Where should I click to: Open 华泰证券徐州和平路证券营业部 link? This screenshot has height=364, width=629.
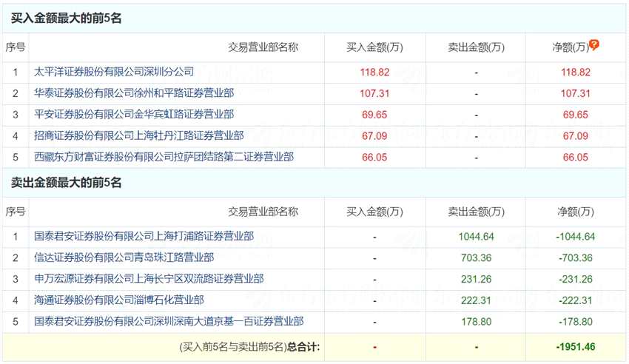134,93
